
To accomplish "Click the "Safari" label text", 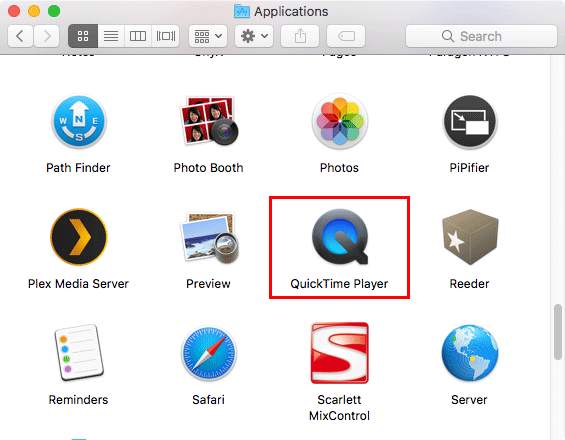I will (208, 400).
